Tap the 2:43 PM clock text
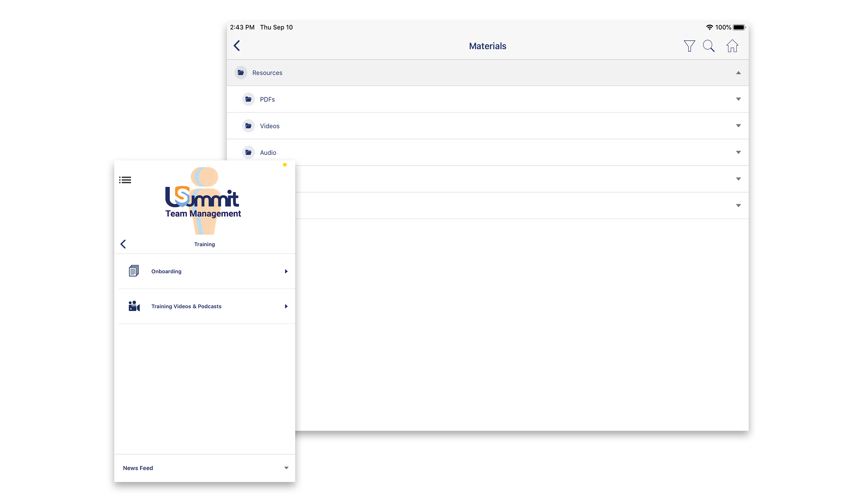The height and width of the screenshot is (504, 844). [x=242, y=27]
